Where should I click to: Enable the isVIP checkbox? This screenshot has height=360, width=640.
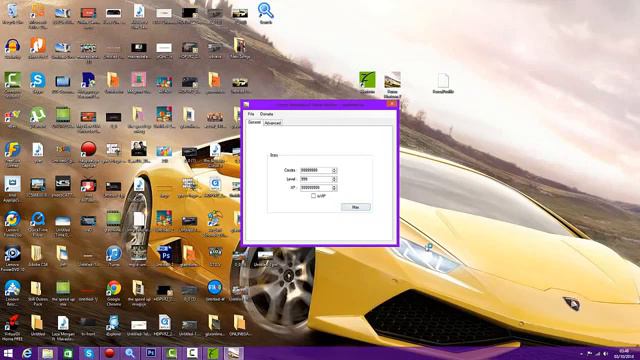[313, 196]
